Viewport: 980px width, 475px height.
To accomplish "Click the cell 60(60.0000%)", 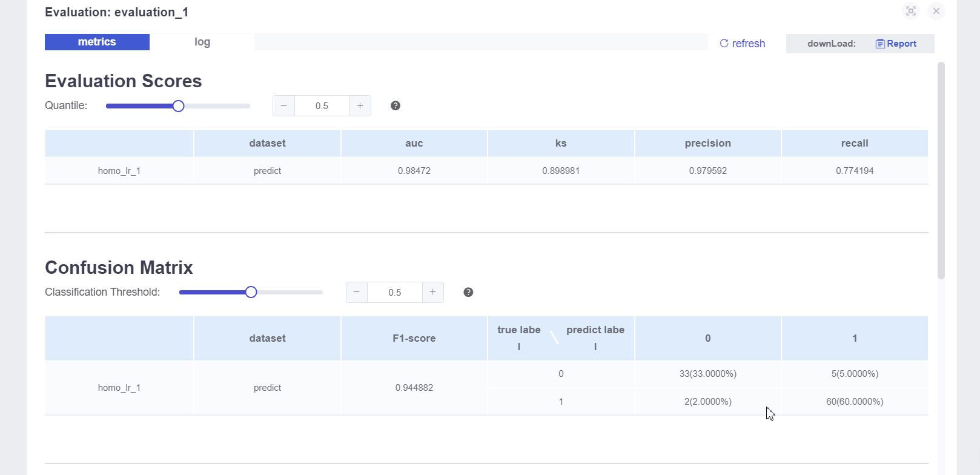I will pyautogui.click(x=855, y=402).
